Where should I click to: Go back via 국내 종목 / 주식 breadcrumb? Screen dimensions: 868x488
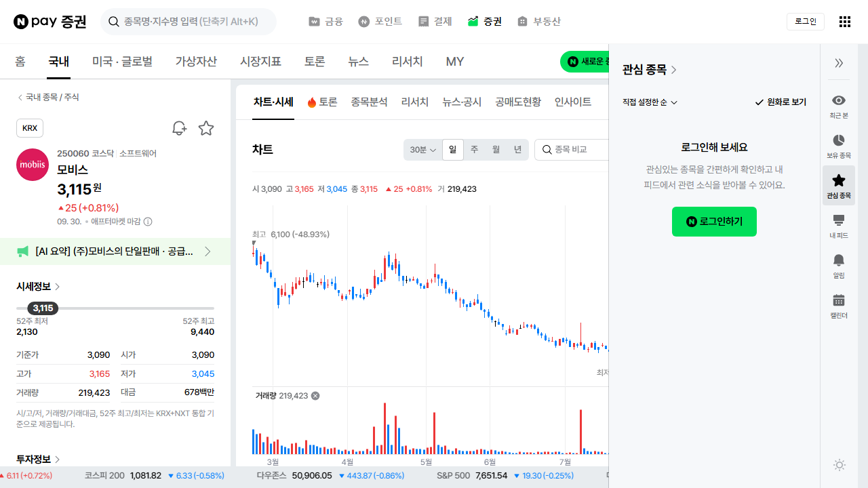tap(48, 98)
